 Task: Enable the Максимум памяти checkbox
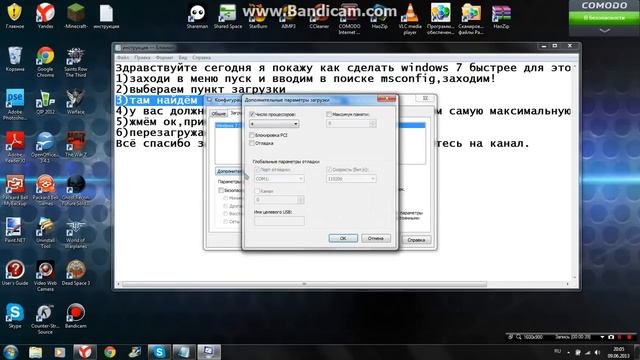coord(329,114)
